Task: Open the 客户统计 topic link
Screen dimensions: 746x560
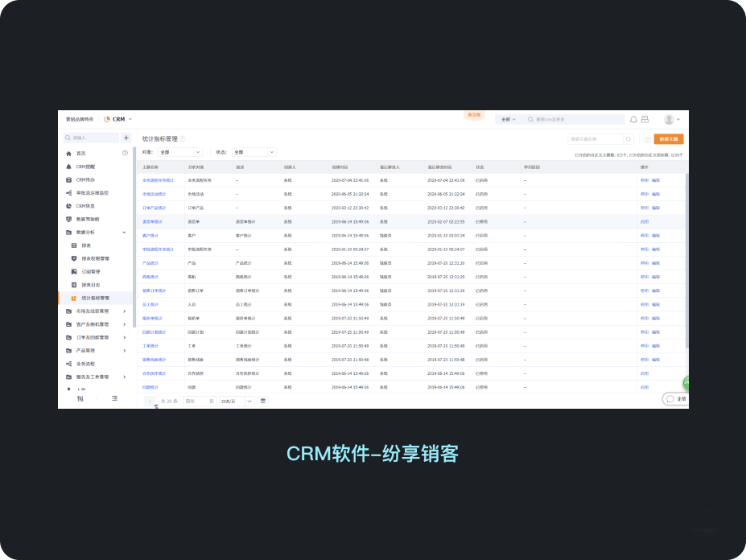Action: click(150, 236)
